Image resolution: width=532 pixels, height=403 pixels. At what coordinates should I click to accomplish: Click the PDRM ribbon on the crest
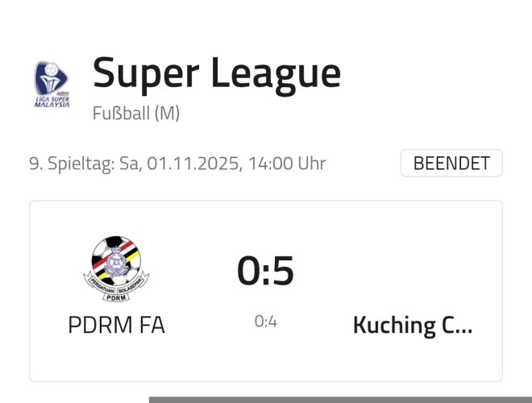coord(116,298)
